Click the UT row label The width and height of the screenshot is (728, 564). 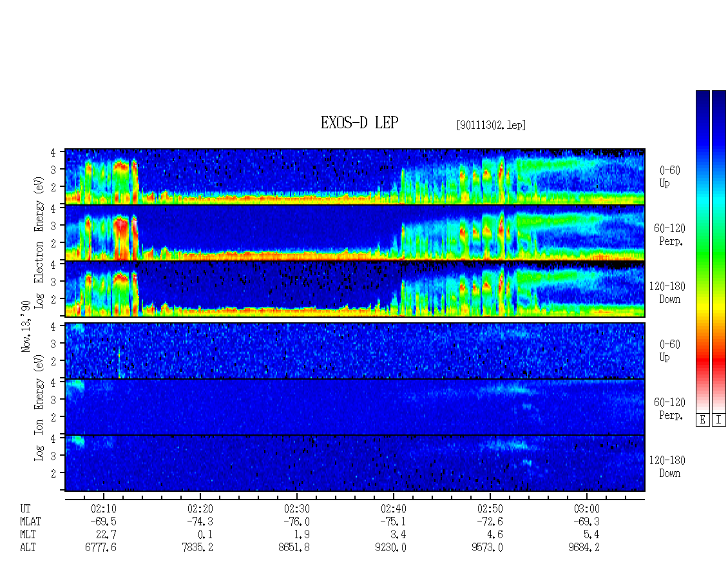(25, 509)
